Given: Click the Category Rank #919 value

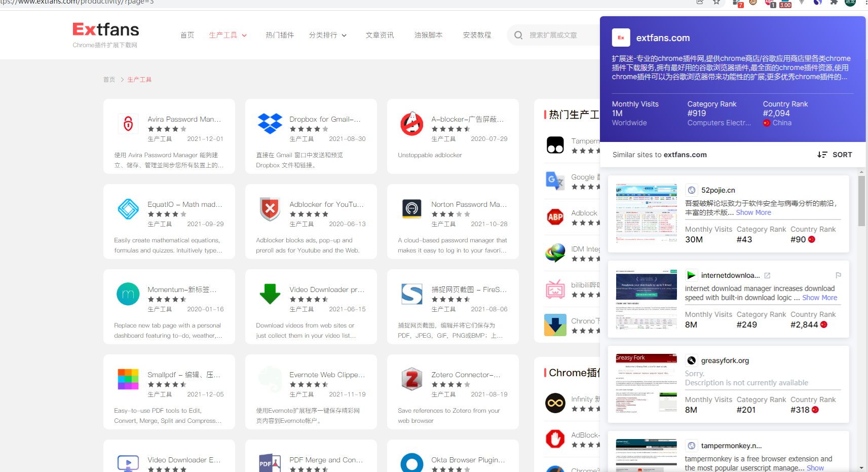Looking at the screenshot, I should click(697, 113).
